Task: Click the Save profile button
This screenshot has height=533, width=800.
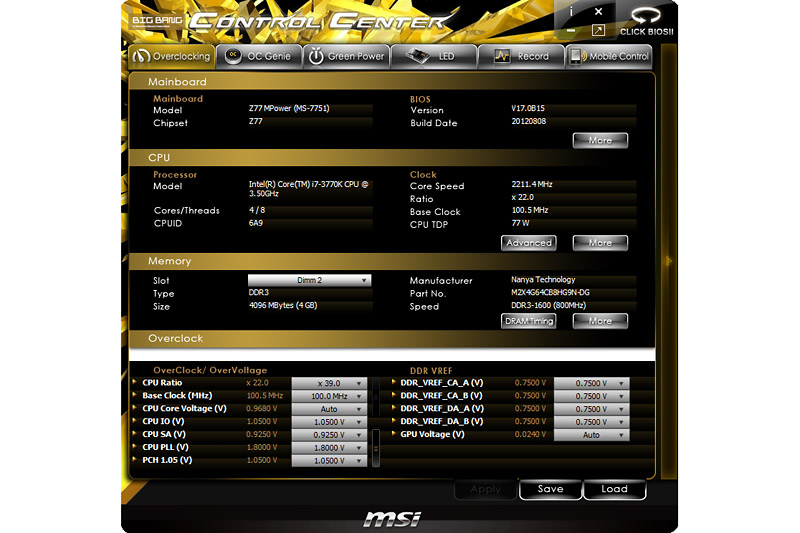Action: click(x=550, y=489)
